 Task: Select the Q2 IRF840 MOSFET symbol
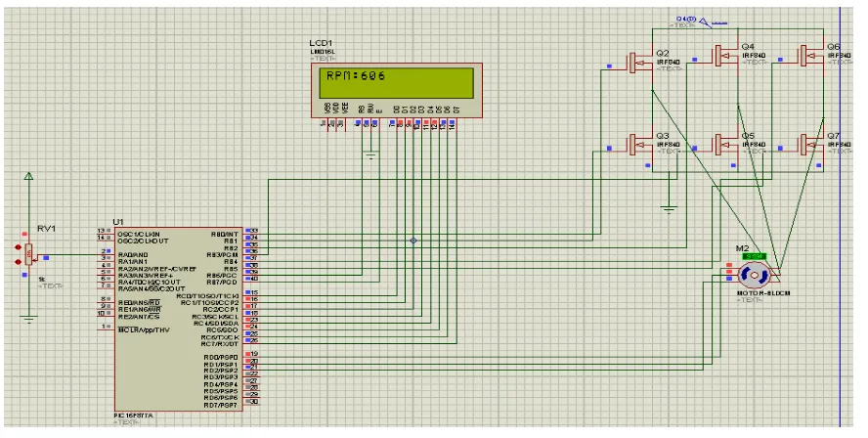[x=640, y=61]
